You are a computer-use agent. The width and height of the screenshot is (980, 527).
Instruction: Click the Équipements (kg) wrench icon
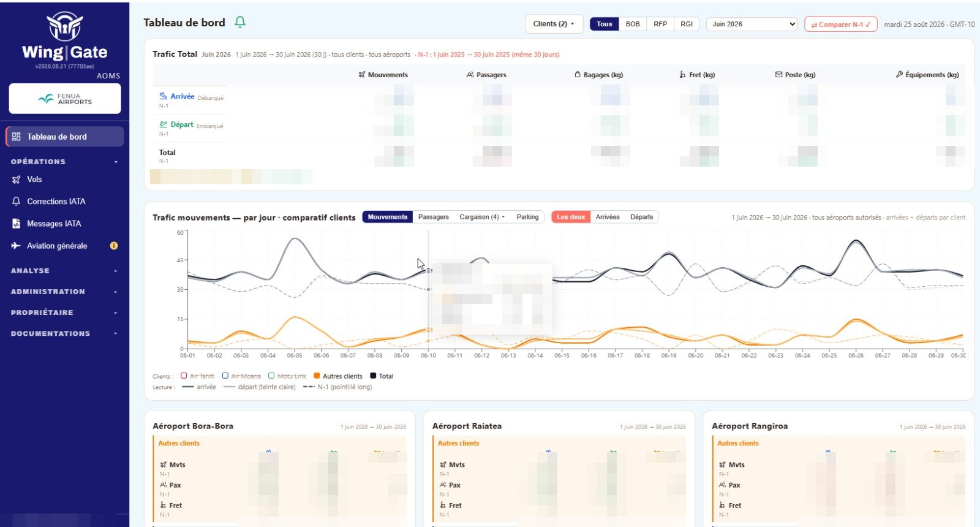(x=899, y=75)
